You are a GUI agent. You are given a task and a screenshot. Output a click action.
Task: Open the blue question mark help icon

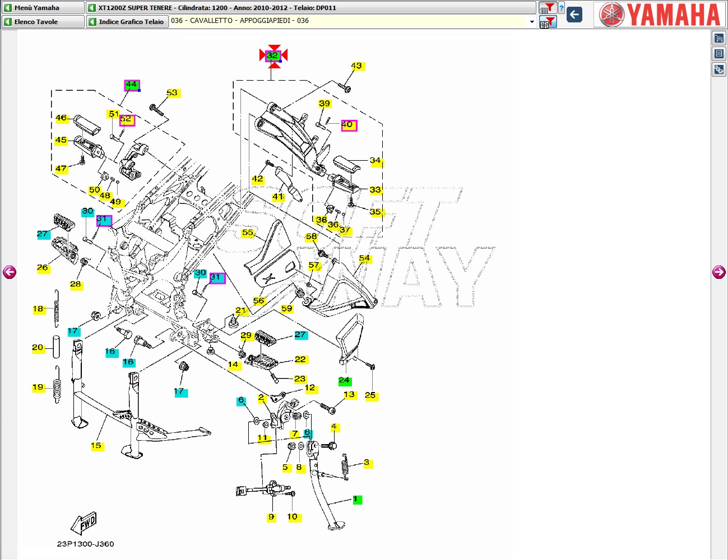[x=562, y=8]
